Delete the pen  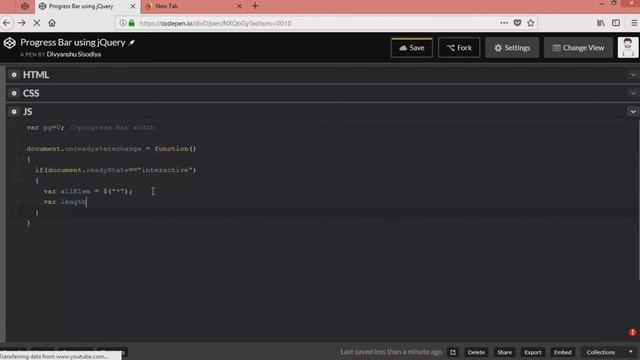coord(476,352)
